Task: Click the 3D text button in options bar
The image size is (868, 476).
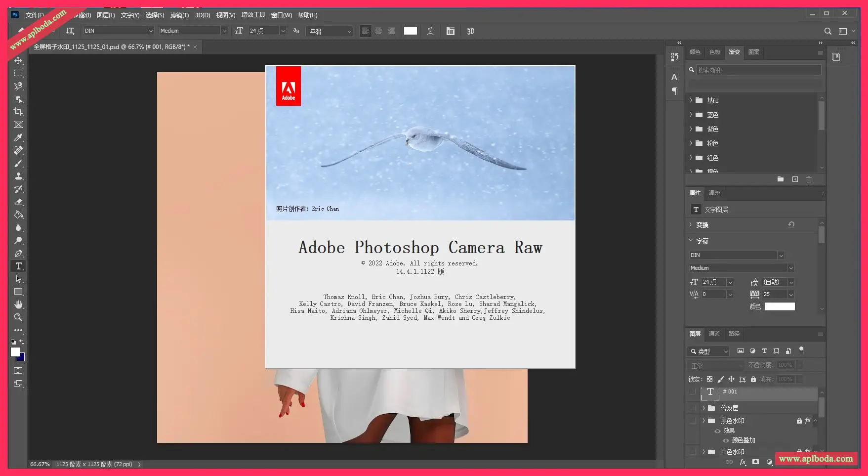Action: [x=470, y=31]
